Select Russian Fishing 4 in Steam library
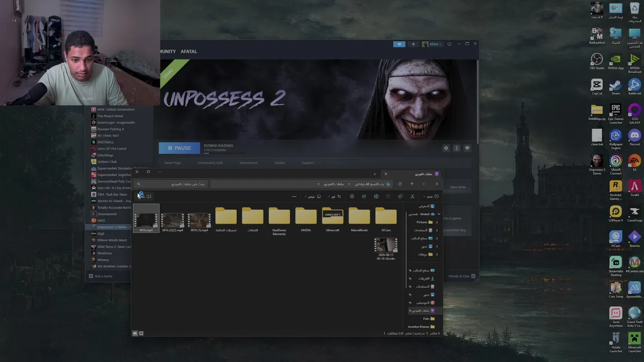This screenshot has width=644, height=362. [110, 129]
